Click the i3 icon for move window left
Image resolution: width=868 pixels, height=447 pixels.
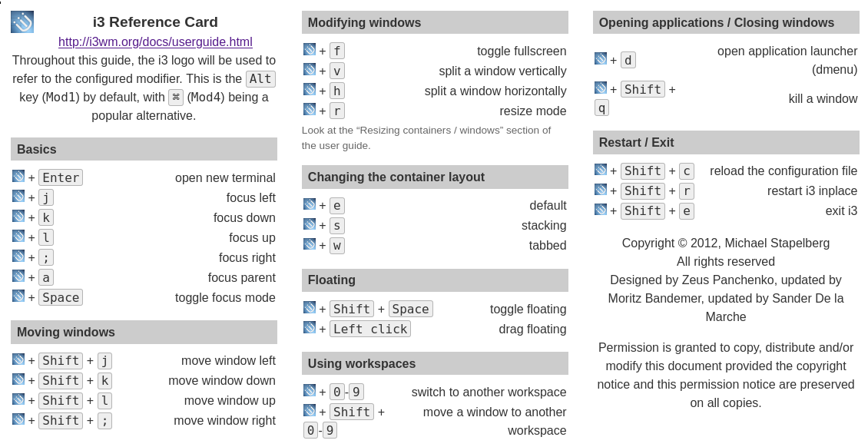tap(18, 359)
